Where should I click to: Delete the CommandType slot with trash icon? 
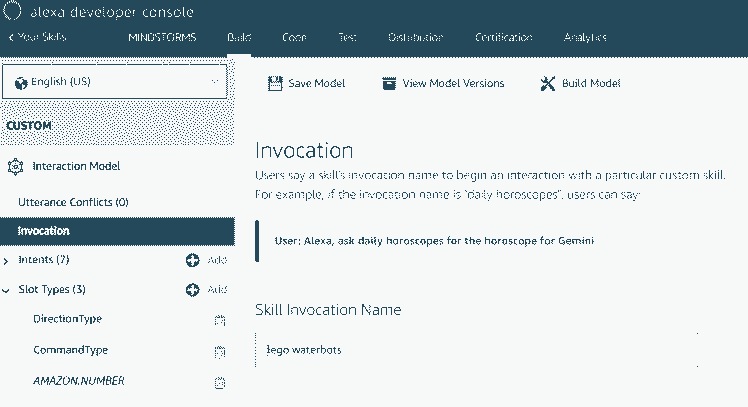click(x=220, y=351)
